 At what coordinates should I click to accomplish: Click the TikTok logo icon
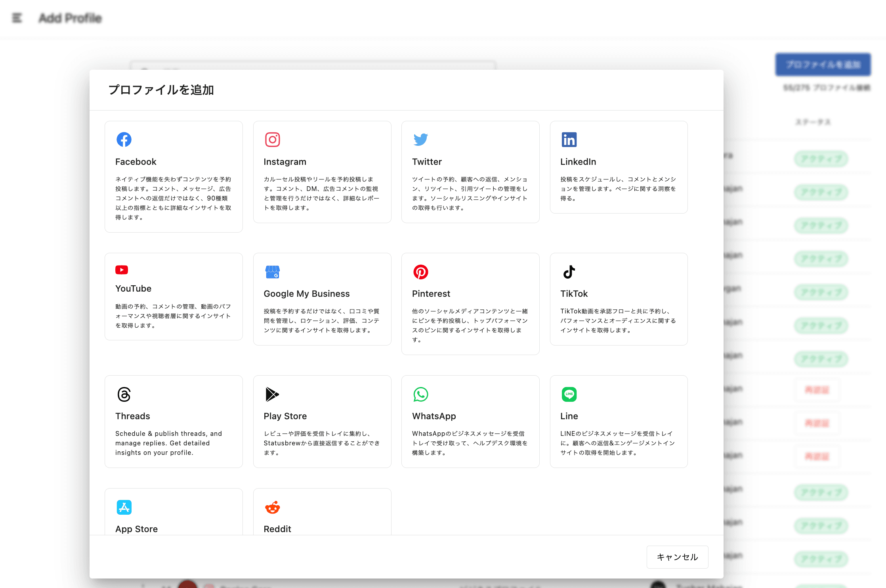569,272
